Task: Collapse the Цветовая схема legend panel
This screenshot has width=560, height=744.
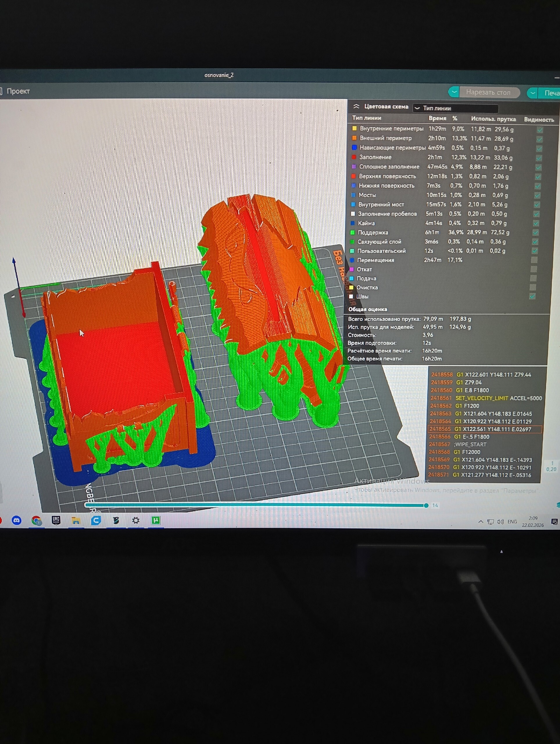Action: [x=356, y=106]
